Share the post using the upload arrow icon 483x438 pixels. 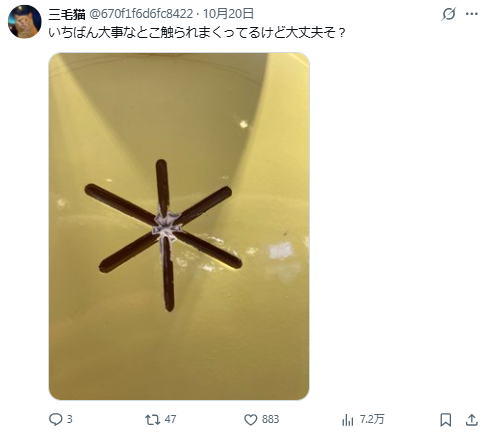[x=472, y=420]
